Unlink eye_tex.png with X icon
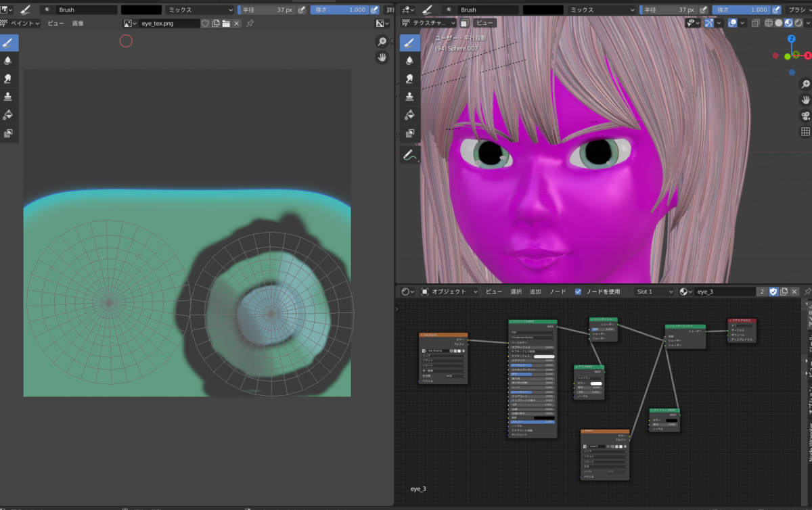The height and width of the screenshot is (510, 812). (237, 23)
